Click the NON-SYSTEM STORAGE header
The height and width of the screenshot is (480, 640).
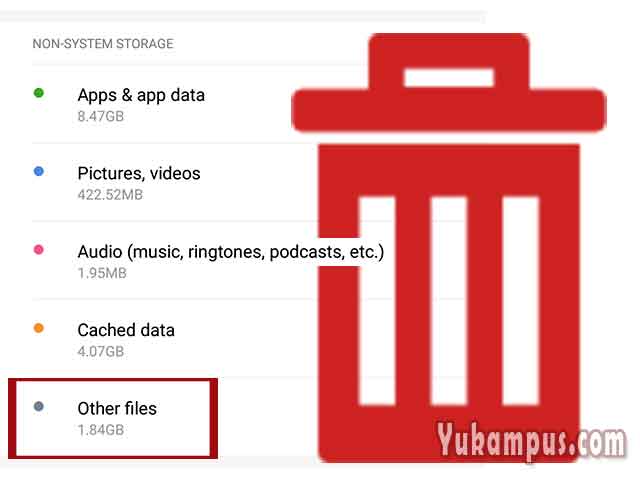point(103,44)
